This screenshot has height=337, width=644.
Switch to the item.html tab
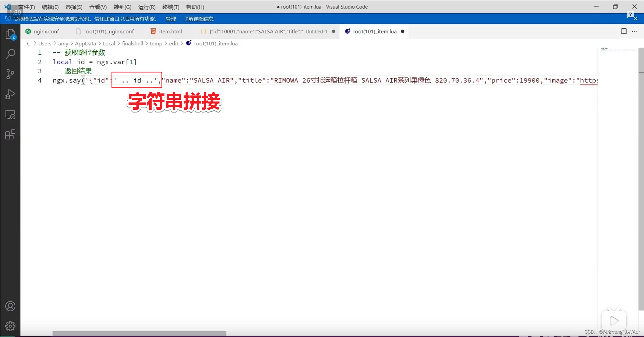click(170, 31)
